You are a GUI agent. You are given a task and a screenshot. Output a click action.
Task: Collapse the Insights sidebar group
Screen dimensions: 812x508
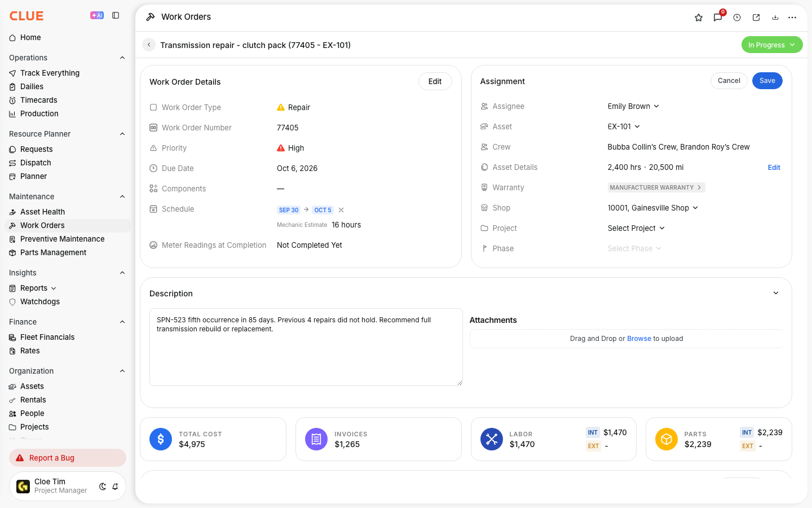(x=122, y=273)
